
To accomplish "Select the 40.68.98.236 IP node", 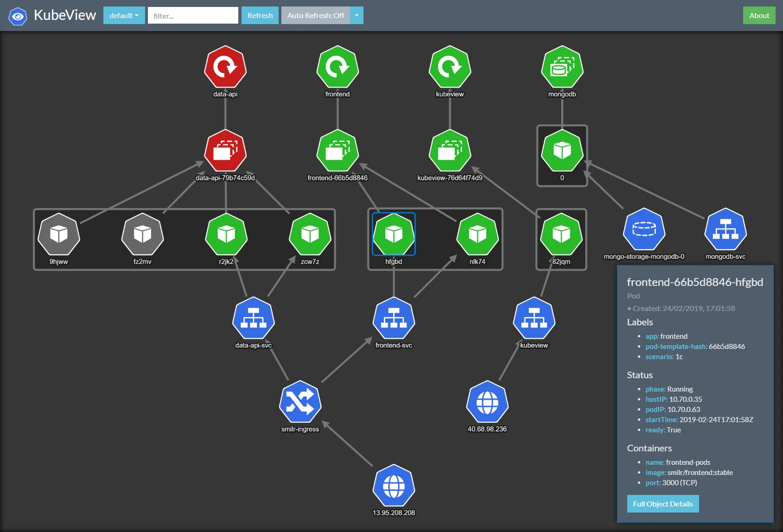I will [x=487, y=402].
